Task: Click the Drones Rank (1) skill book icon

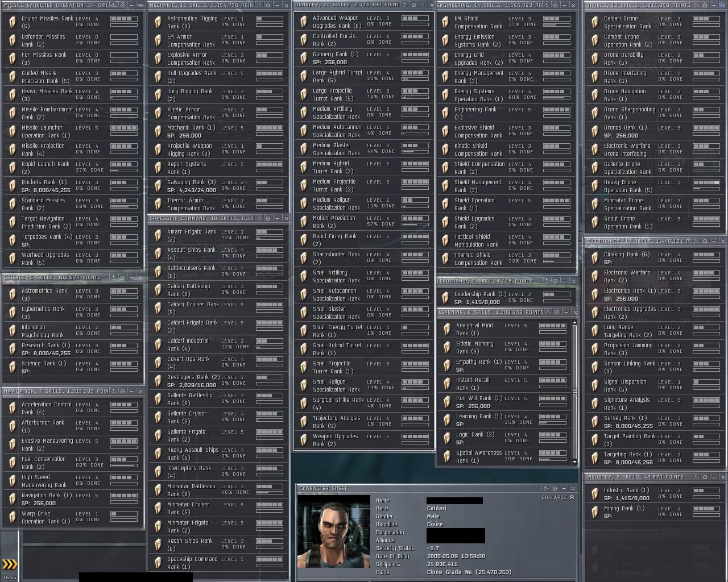Action: click(x=595, y=131)
